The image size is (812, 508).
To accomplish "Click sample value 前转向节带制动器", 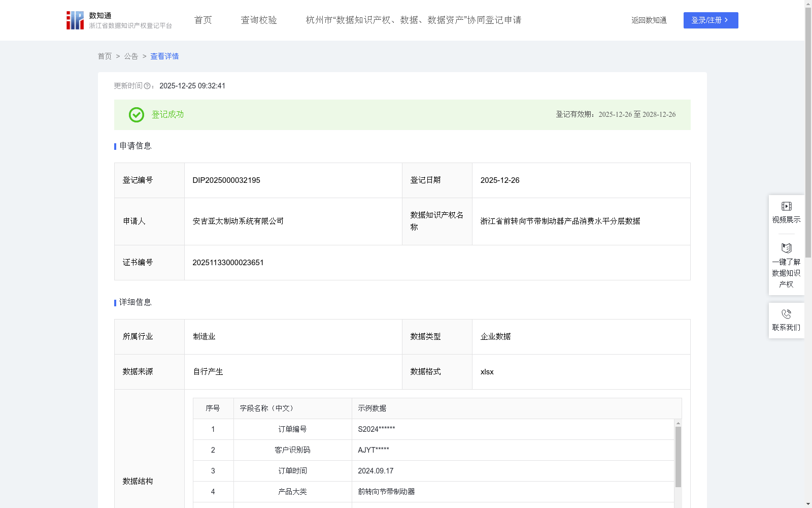I will (x=386, y=492).
